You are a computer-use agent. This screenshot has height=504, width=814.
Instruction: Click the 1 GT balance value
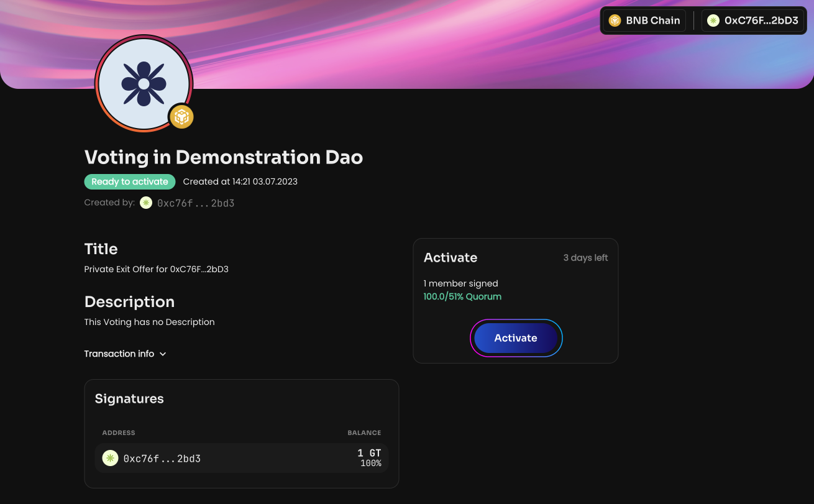click(369, 453)
